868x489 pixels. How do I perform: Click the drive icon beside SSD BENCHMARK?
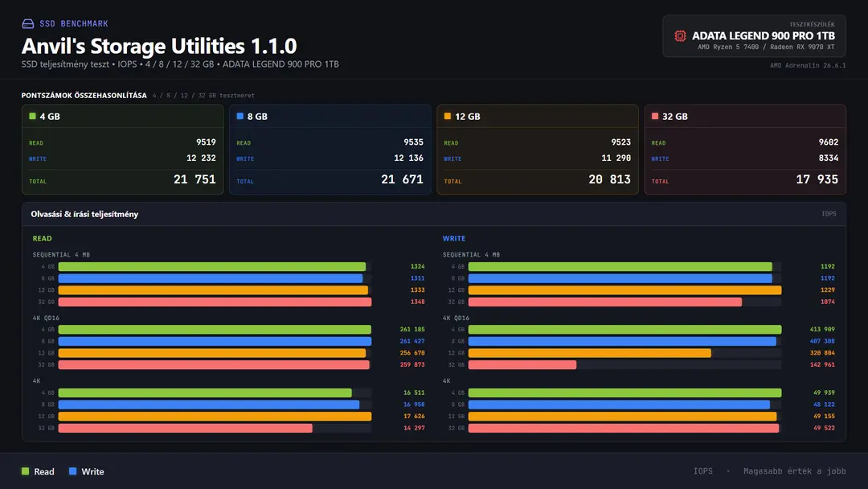click(27, 24)
